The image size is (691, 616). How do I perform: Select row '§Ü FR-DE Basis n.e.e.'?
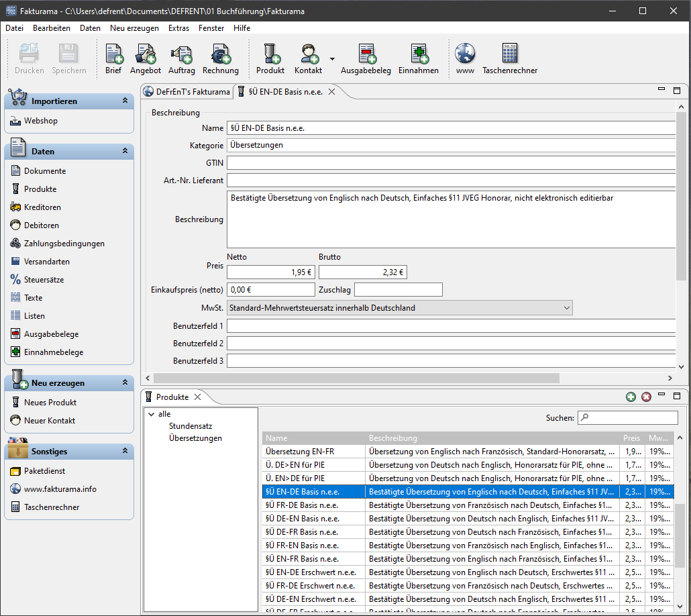click(468, 505)
